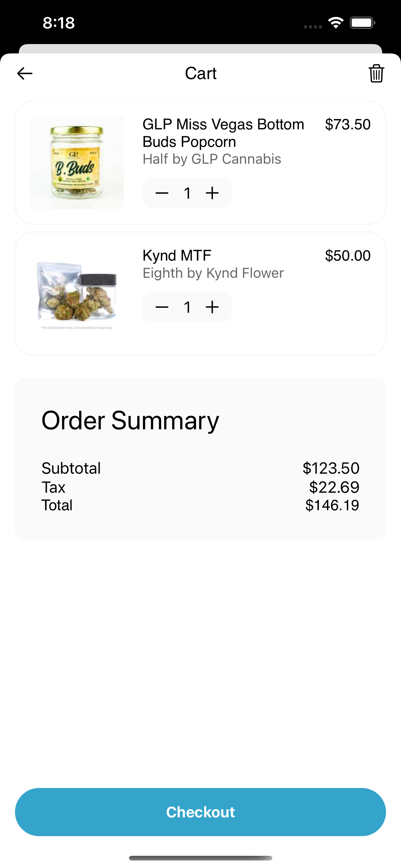Select the Kynd MTF product title
The width and height of the screenshot is (401, 868).
click(x=177, y=255)
